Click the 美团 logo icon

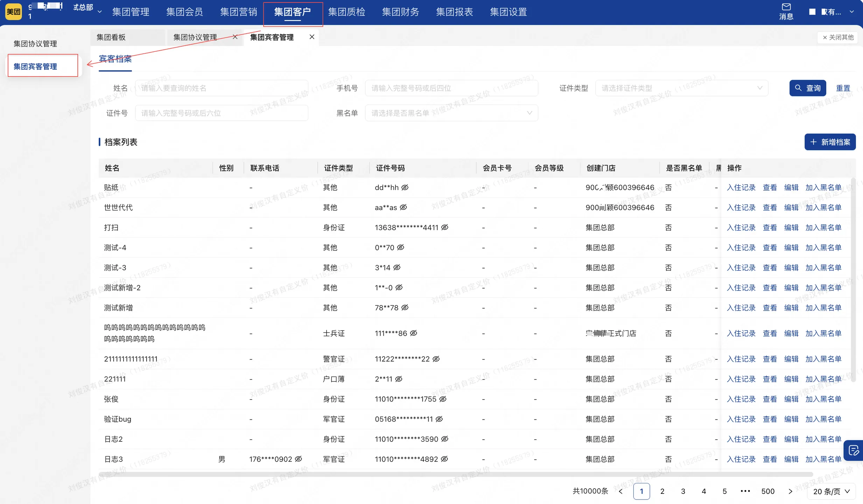(13, 11)
